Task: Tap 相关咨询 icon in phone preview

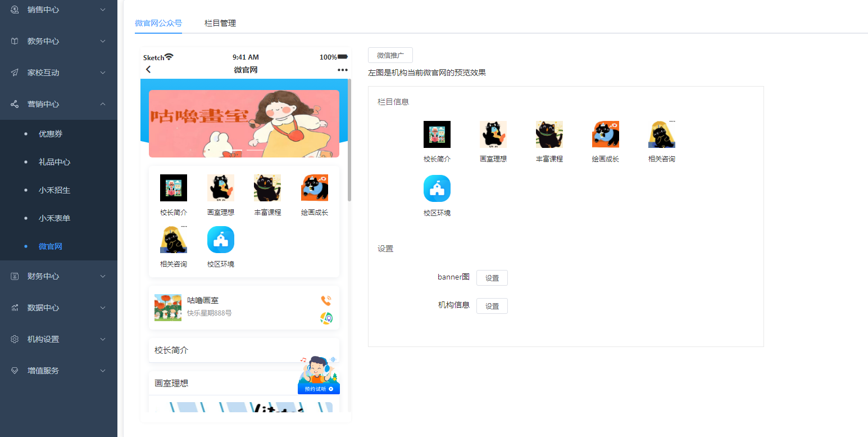Action: click(174, 240)
